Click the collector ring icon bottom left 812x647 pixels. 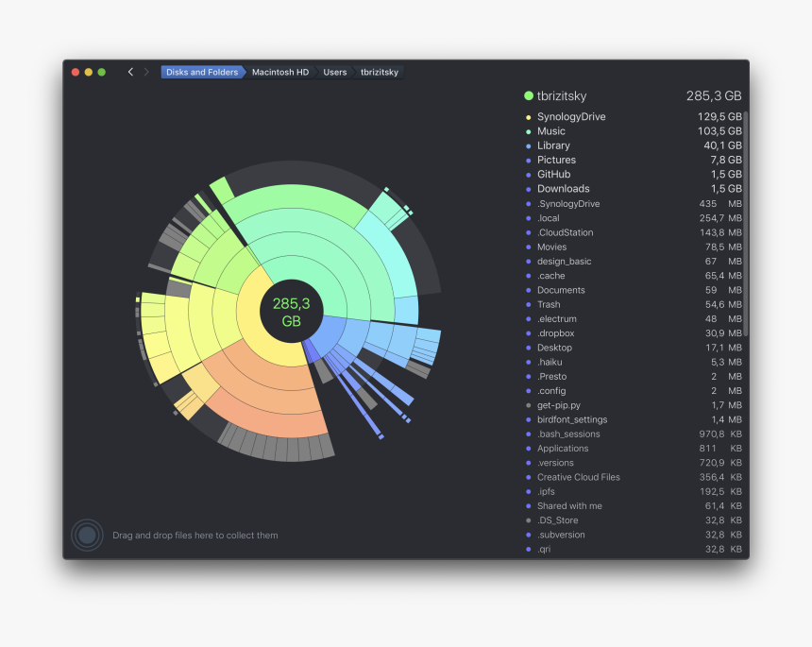87,535
